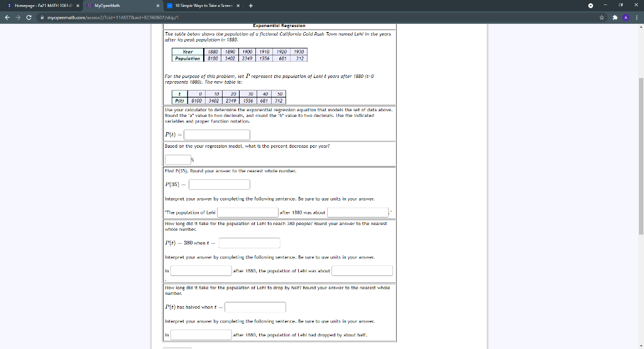The width and height of the screenshot is (644, 349).
Task: Click the 'Population' header cell
Action: pos(187,58)
